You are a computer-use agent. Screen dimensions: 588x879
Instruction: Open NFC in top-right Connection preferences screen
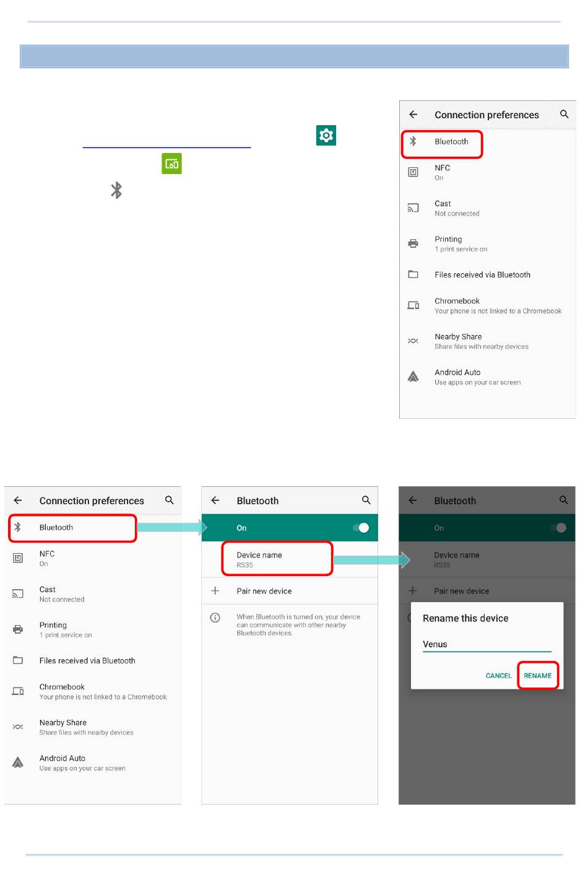(x=488, y=173)
